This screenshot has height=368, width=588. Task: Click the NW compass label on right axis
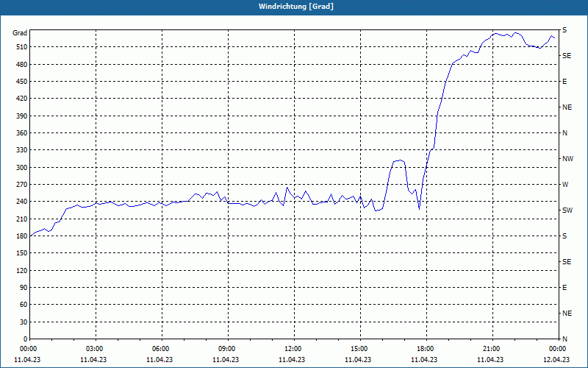click(567, 159)
